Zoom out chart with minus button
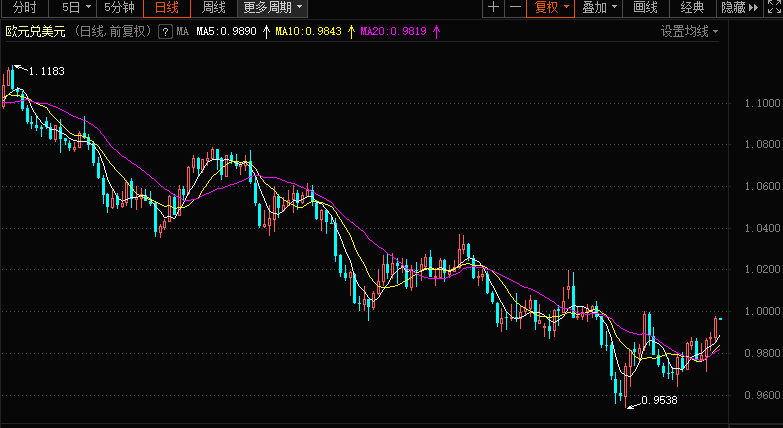This screenshot has height=428, width=783. point(515,7)
